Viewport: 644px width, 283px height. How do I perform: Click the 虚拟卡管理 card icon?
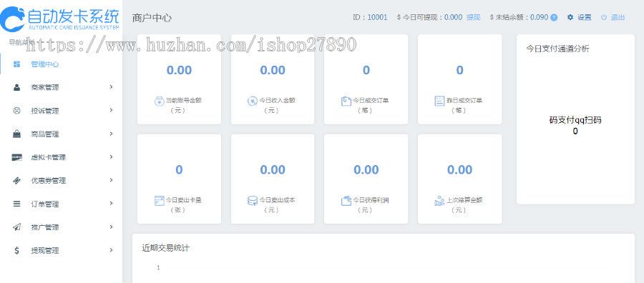[17, 157]
